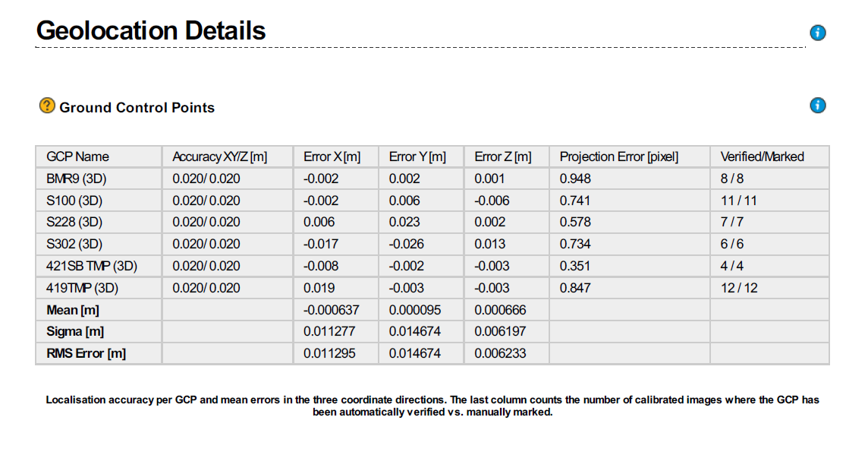Select the 0.948 projection error value
Image resolution: width=868 pixels, height=458 pixels.
pyautogui.click(x=575, y=178)
